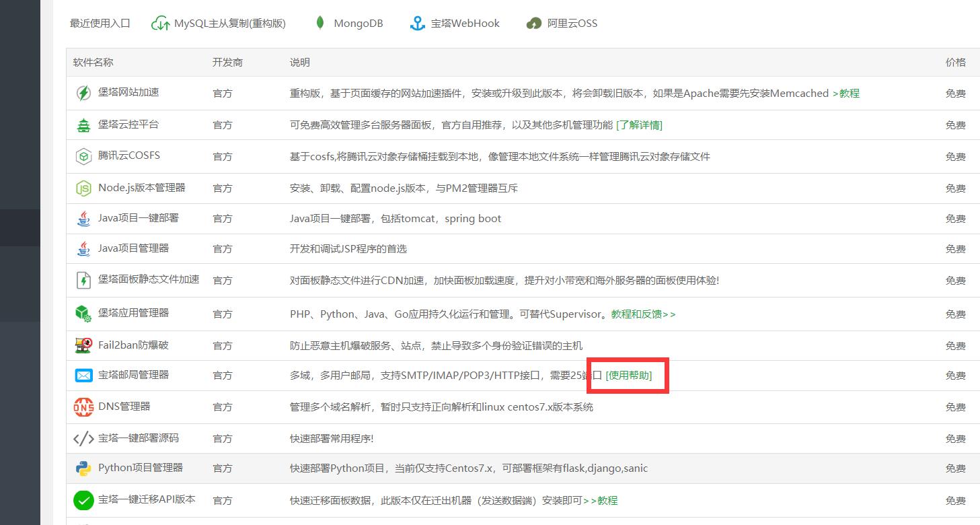This screenshot has height=525, width=980.
Task: Select the Java项目一键部署 name
Action: (x=139, y=218)
